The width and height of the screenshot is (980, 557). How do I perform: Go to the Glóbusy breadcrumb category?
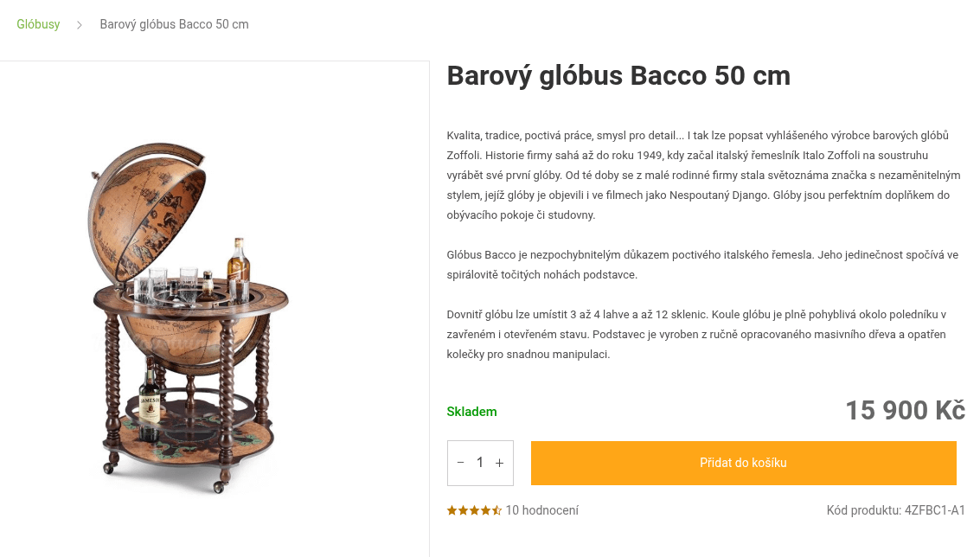click(38, 24)
